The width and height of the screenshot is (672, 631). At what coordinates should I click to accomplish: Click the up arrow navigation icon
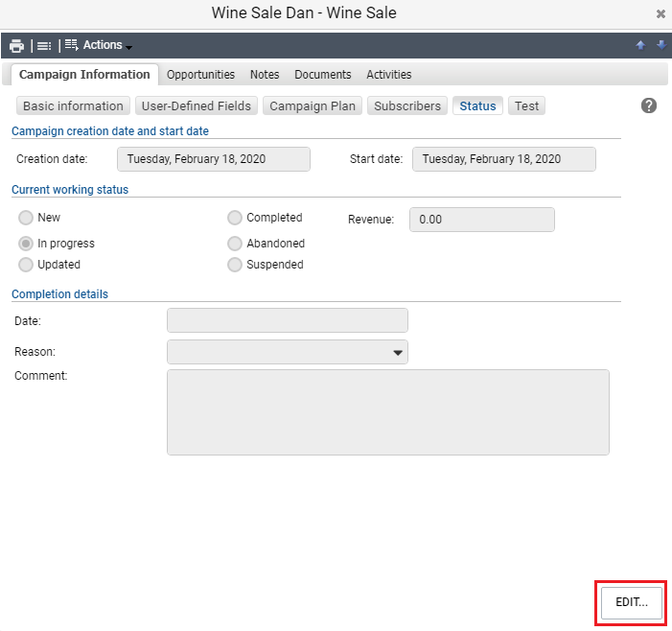[640, 45]
